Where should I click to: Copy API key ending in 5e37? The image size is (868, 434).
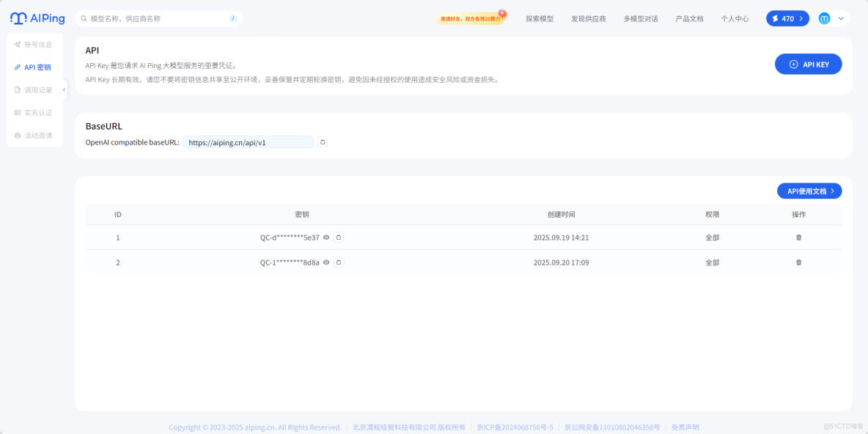click(x=337, y=237)
